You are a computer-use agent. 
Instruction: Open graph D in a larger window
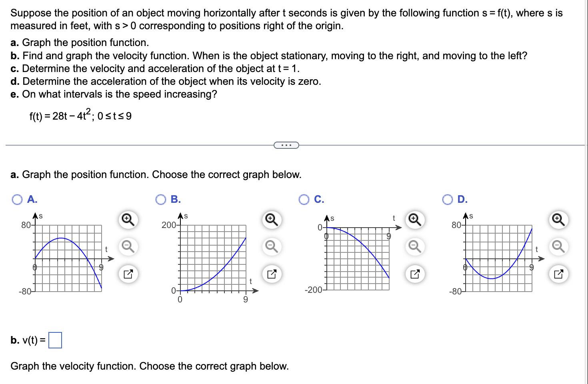coord(558,274)
